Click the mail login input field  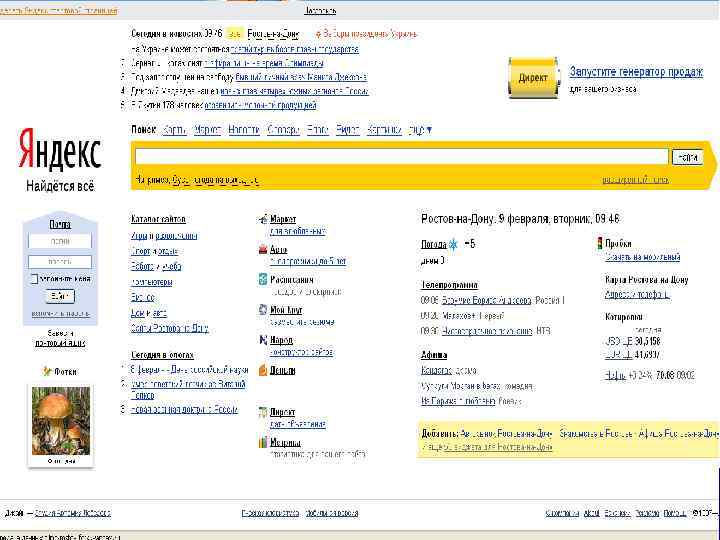60,241
